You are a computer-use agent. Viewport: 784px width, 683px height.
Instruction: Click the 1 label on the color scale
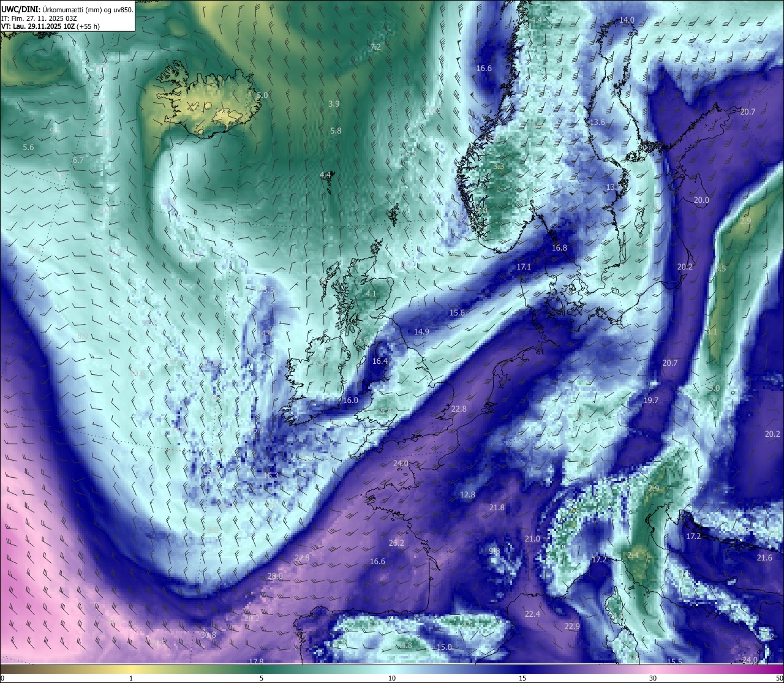pos(131,678)
